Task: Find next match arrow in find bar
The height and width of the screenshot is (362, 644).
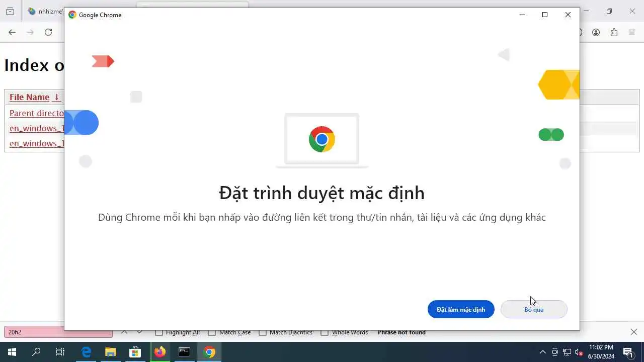Action: (139, 332)
